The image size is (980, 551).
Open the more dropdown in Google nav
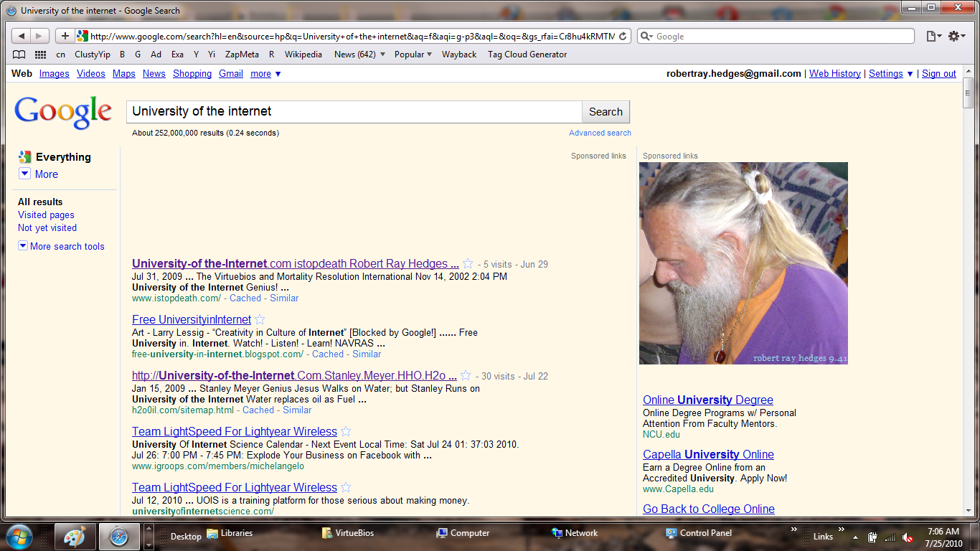point(265,74)
